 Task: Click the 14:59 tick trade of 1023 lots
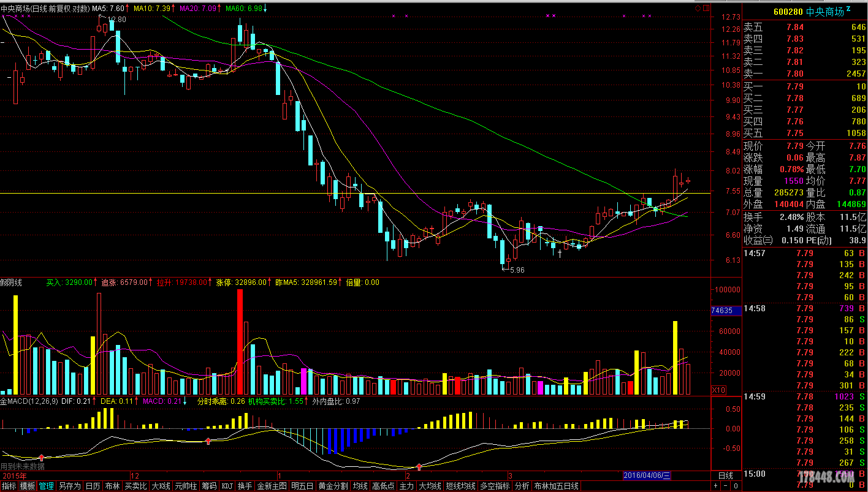point(805,396)
